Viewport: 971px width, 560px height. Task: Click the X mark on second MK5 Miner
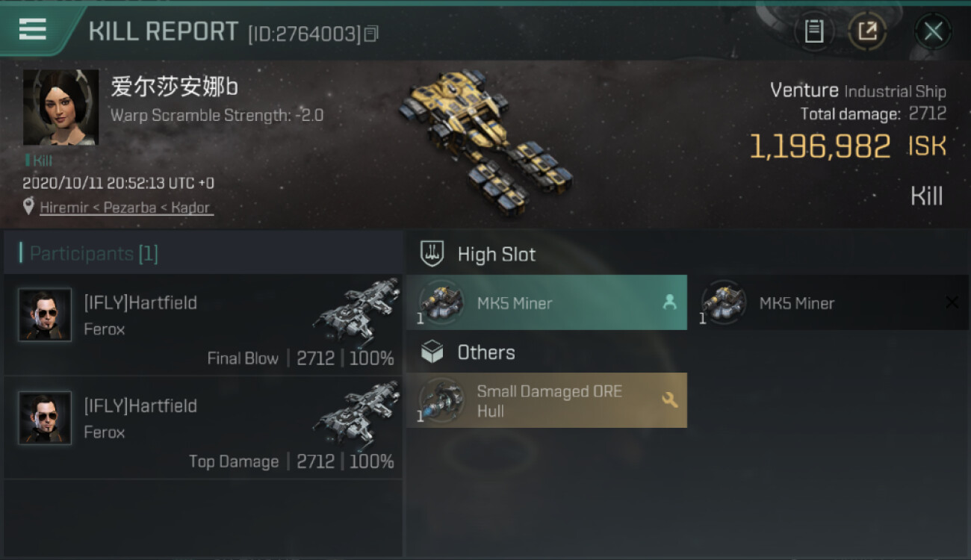pyautogui.click(x=952, y=302)
